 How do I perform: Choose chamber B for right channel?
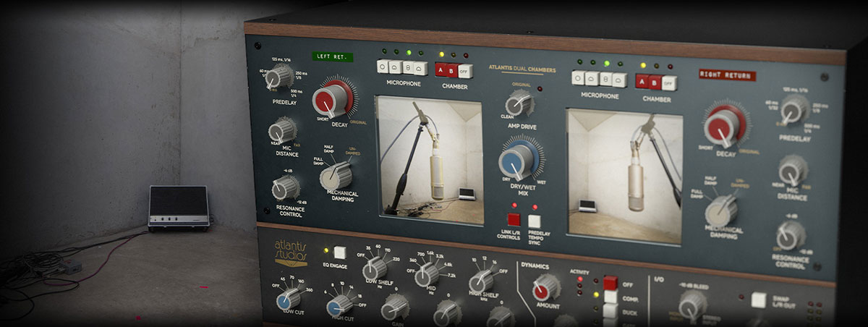655,82
